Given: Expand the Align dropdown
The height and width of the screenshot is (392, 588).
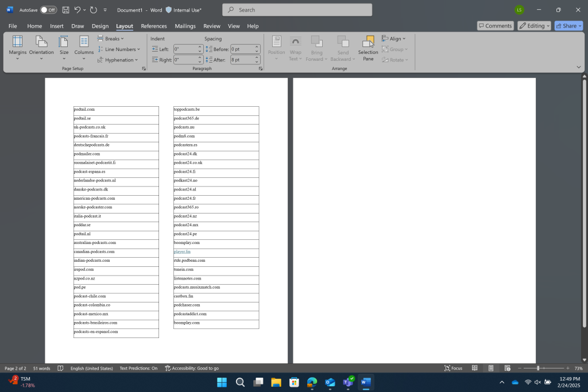Looking at the screenshot, I should tap(394, 38).
